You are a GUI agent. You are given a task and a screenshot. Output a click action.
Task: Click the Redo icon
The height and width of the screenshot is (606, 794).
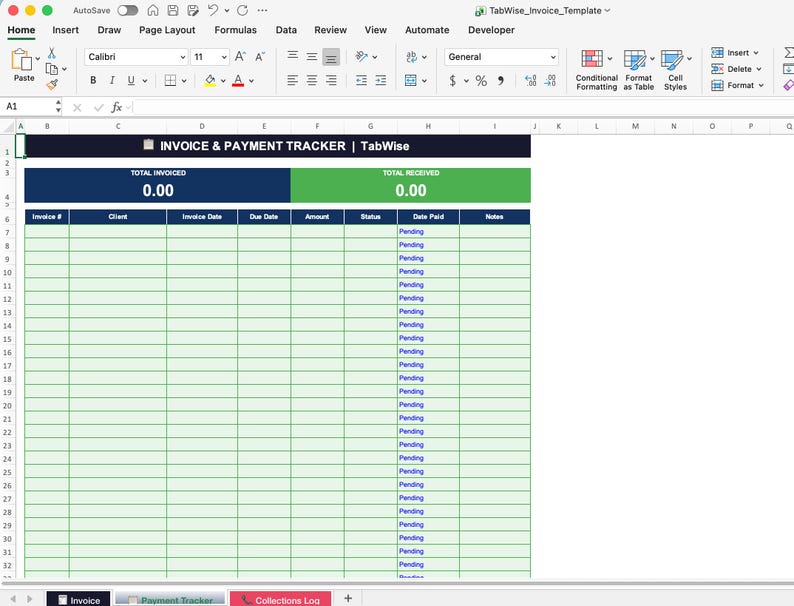pos(243,10)
